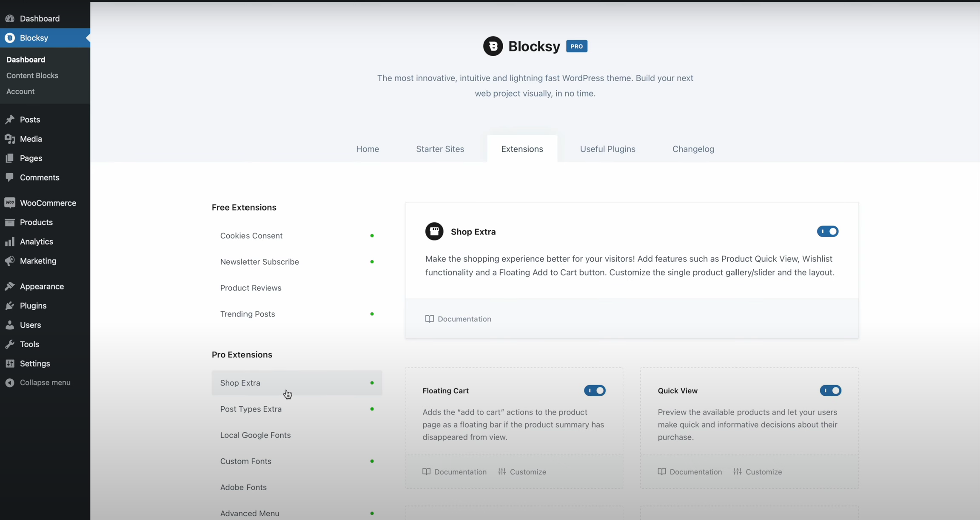Click the Blocksy logo in header
The image size is (980, 520).
(x=493, y=46)
